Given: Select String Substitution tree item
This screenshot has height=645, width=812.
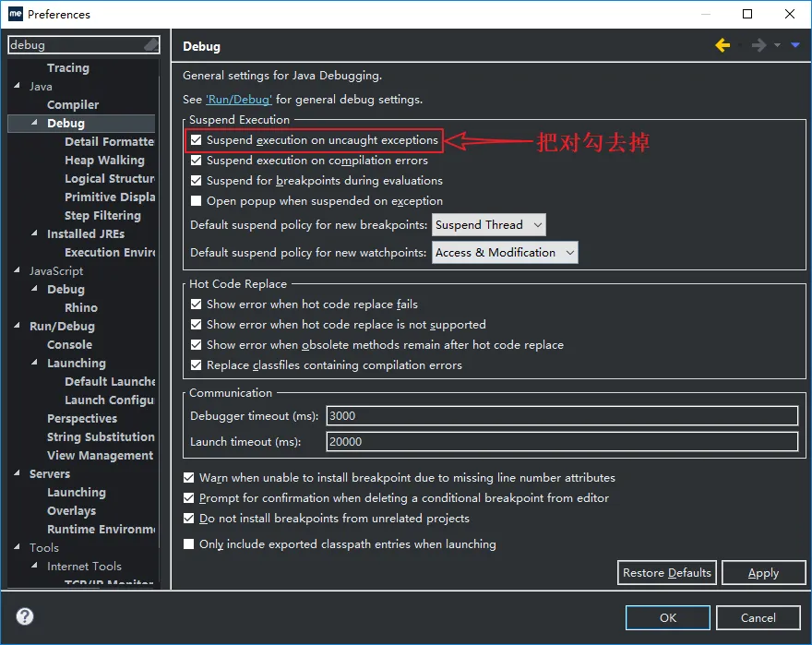Looking at the screenshot, I should (101, 436).
